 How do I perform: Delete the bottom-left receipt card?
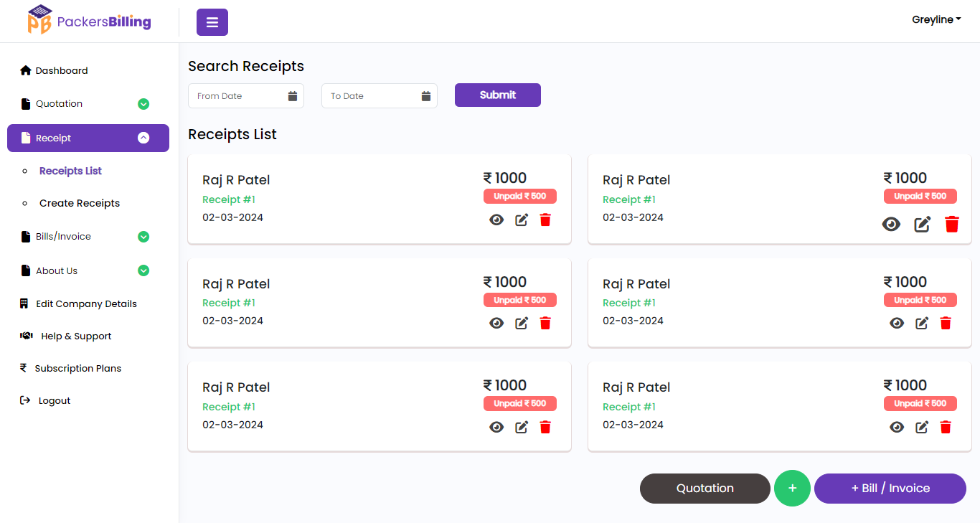click(x=545, y=427)
